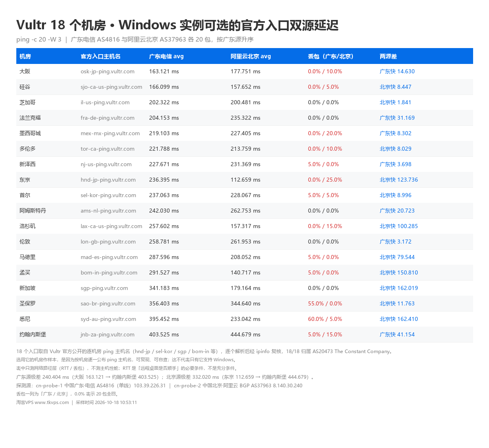Viewport: 489px width, 448px height.
Task: Select hostname sgp-ping.vultr.com
Action: tap(104, 288)
